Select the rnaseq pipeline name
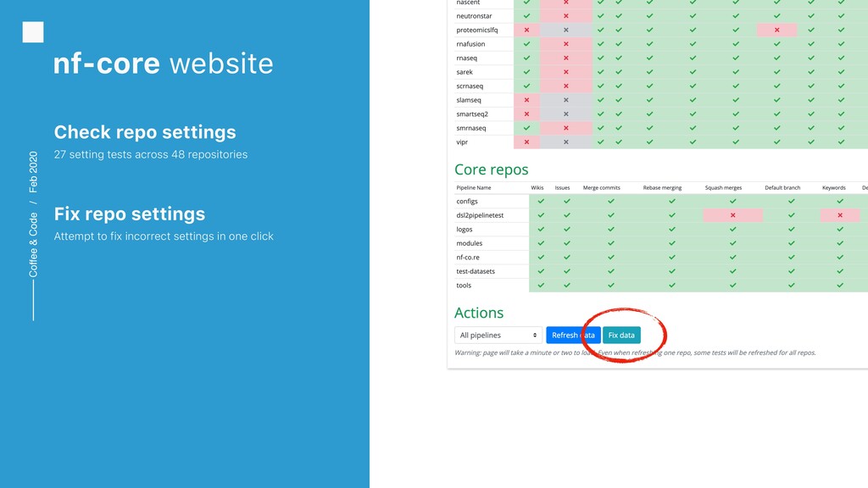The width and height of the screenshot is (868, 488). click(467, 58)
